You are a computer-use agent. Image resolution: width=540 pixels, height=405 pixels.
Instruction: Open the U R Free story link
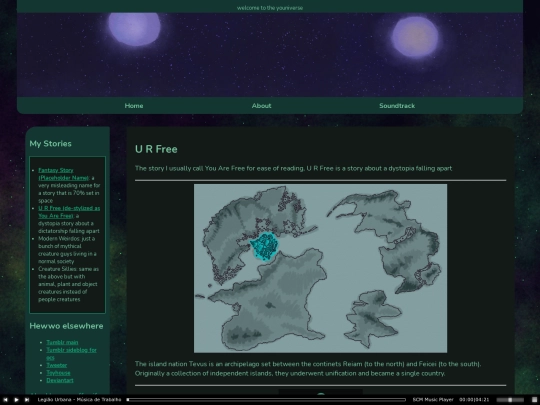tap(69, 212)
